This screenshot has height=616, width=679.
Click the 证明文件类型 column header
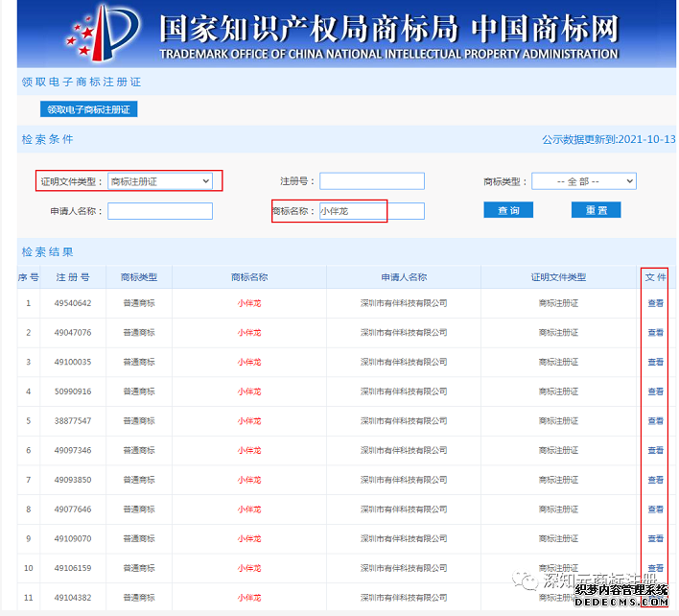click(558, 277)
